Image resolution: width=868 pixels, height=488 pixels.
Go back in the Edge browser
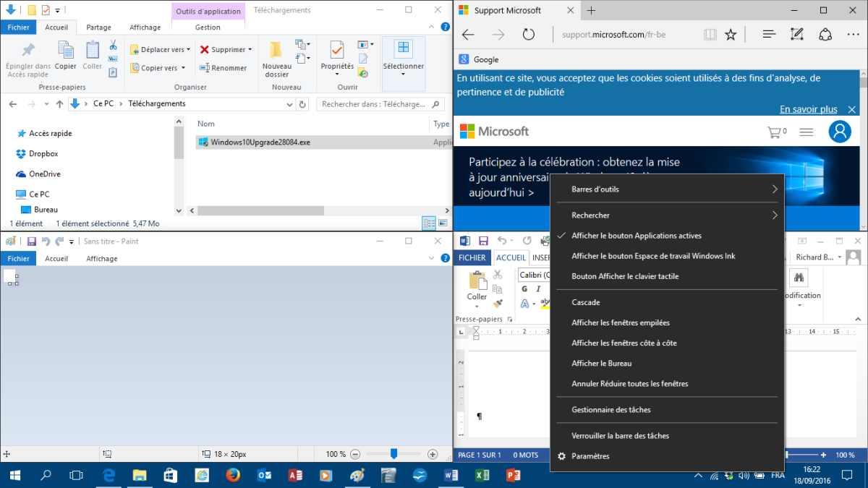point(468,34)
